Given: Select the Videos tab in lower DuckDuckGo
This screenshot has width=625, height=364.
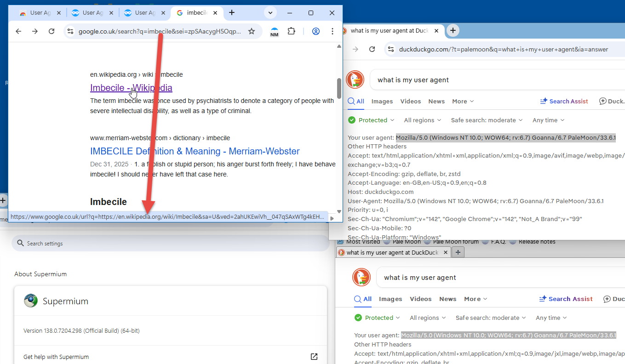Looking at the screenshot, I should click(x=421, y=299).
